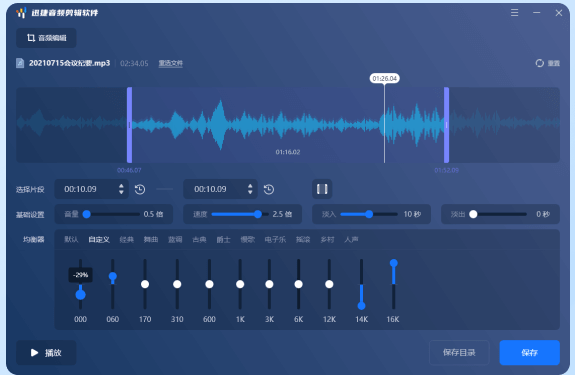Click the 060 band equalizer slider knob

(x=113, y=276)
